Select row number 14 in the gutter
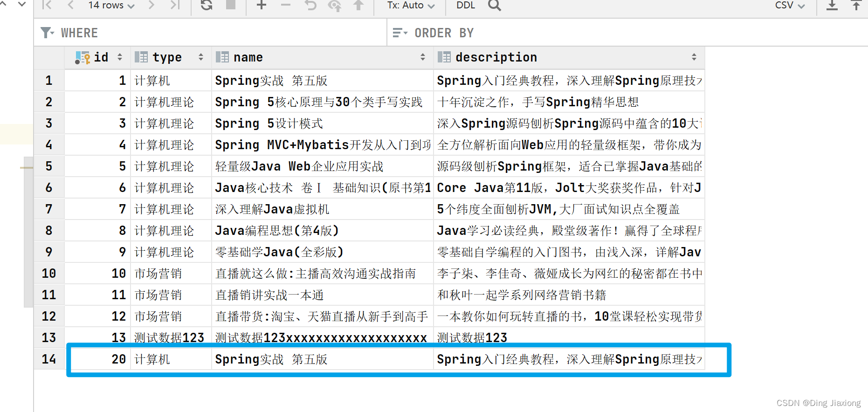The height and width of the screenshot is (412, 868). [49, 359]
